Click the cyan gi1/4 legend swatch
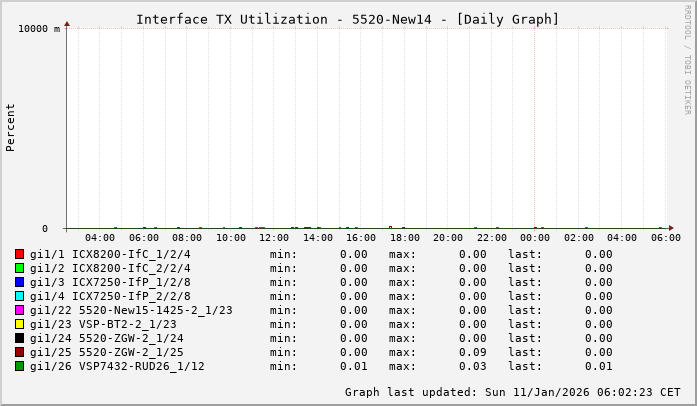Viewport: 697px width, 406px height. (x=19, y=296)
